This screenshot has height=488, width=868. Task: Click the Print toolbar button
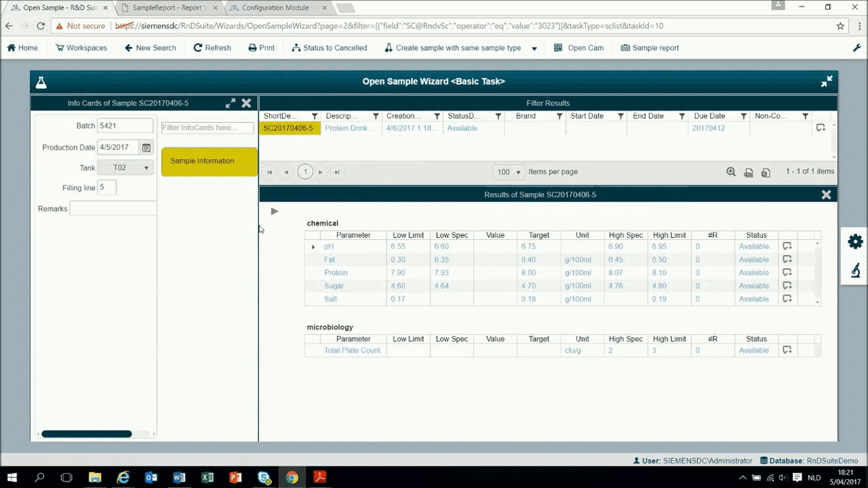pyautogui.click(x=262, y=48)
